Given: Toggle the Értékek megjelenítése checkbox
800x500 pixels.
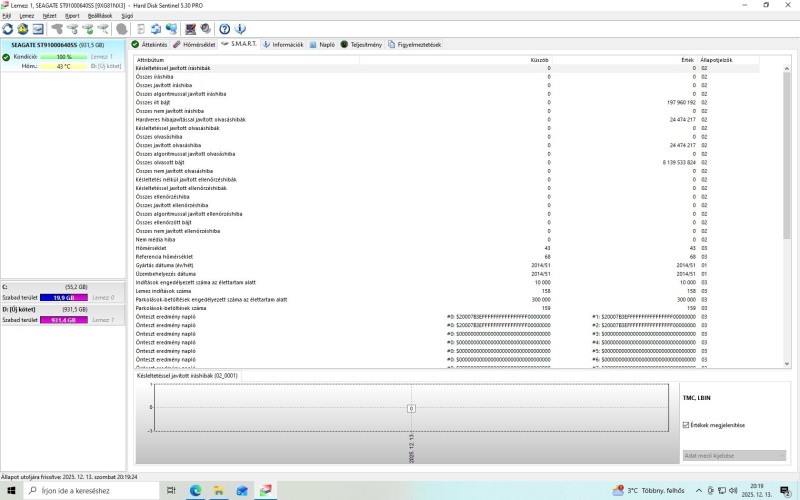Looking at the screenshot, I should [x=686, y=425].
